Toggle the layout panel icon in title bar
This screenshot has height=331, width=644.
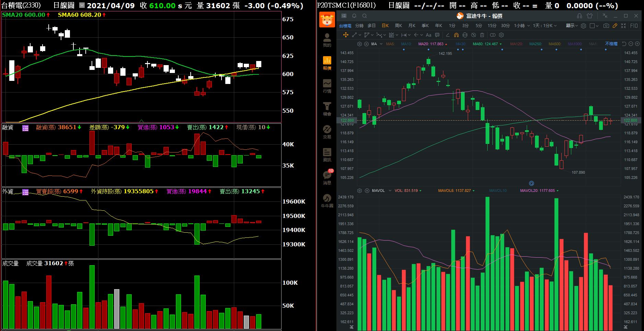344,16
